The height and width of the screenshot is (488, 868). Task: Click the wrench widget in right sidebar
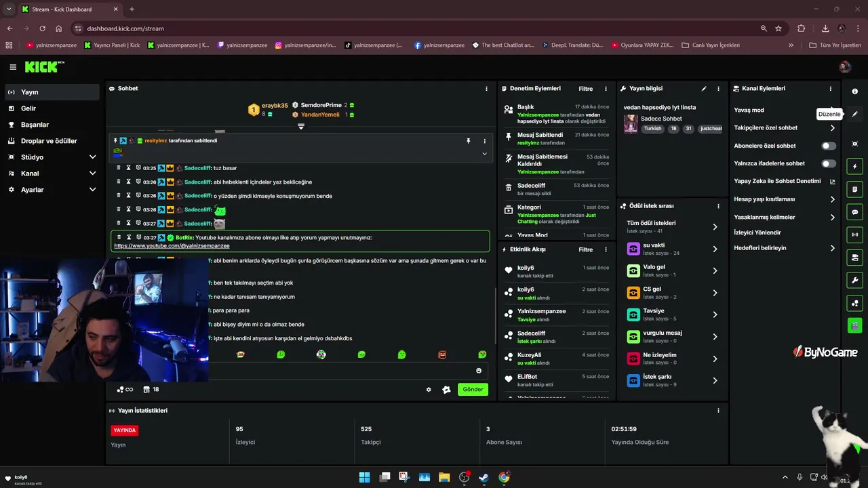coord(854,280)
